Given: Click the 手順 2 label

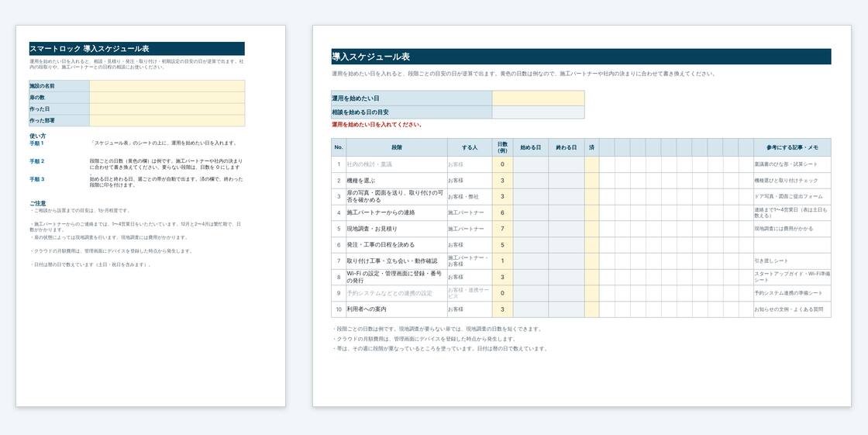Looking at the screenshot, I should click(x=36, y=161).
